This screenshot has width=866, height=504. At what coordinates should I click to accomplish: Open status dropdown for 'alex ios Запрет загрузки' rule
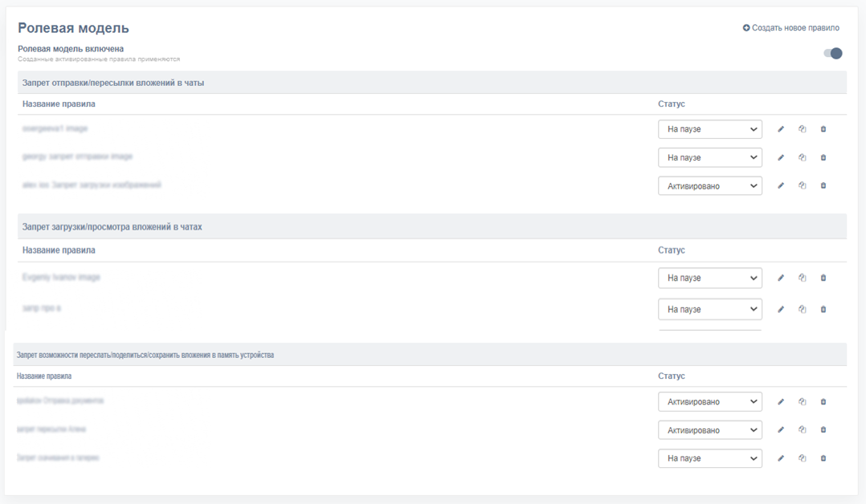[x=710, y=186]
